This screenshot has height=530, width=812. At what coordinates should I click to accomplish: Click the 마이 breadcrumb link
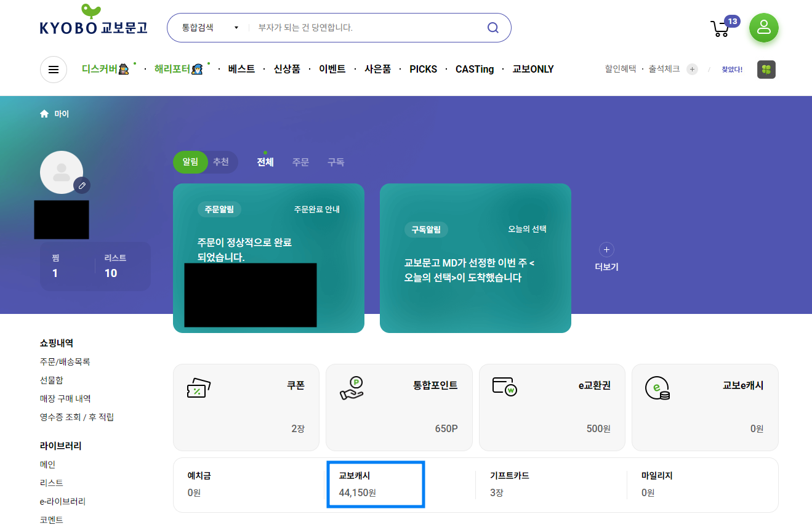tap(62, 114)
